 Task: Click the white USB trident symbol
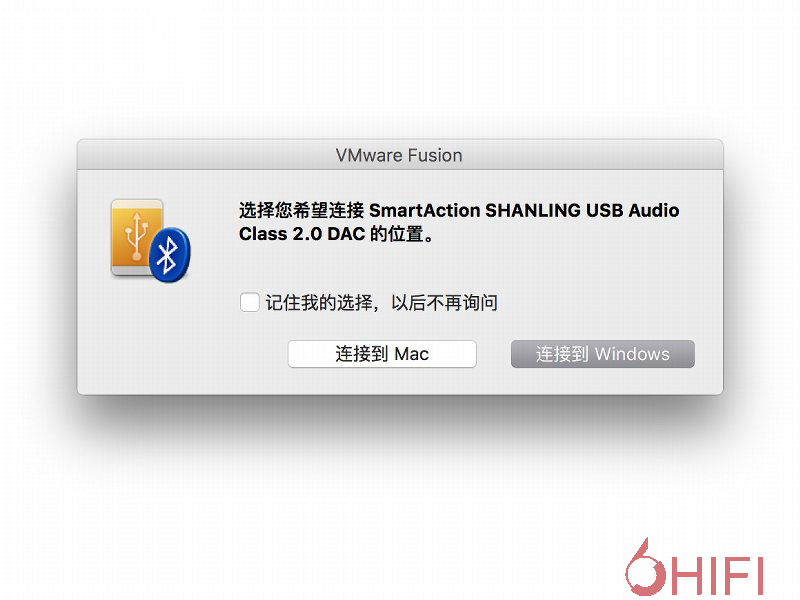pyautogui.click(x=136, y=236)
